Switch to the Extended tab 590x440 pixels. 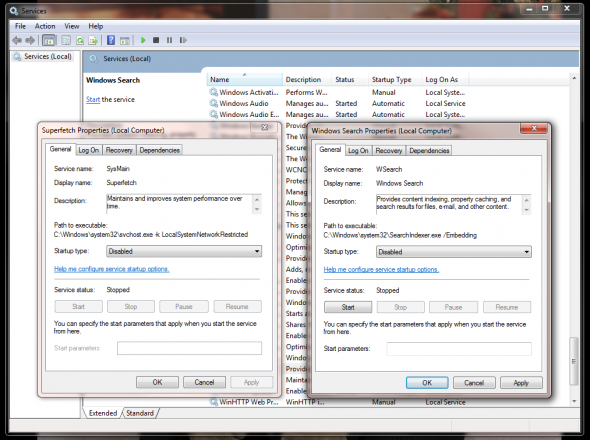tap(103, 413)
